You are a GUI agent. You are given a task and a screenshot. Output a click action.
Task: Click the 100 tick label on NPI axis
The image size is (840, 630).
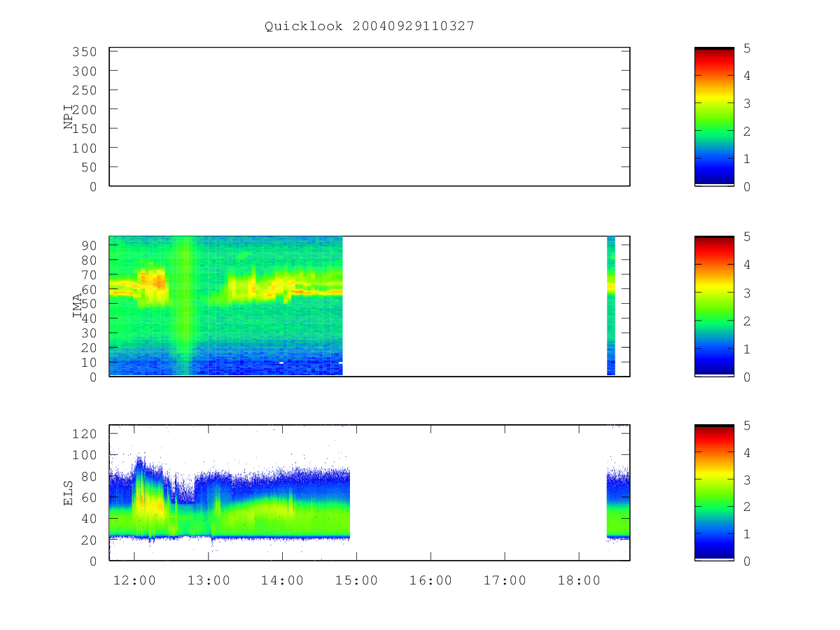pos(85,148)
